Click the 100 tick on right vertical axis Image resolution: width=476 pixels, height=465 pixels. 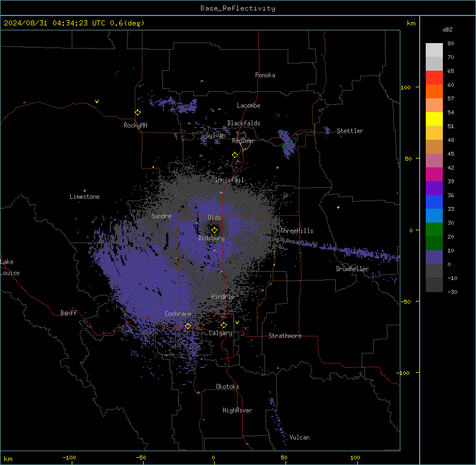[x=405, y=87]
